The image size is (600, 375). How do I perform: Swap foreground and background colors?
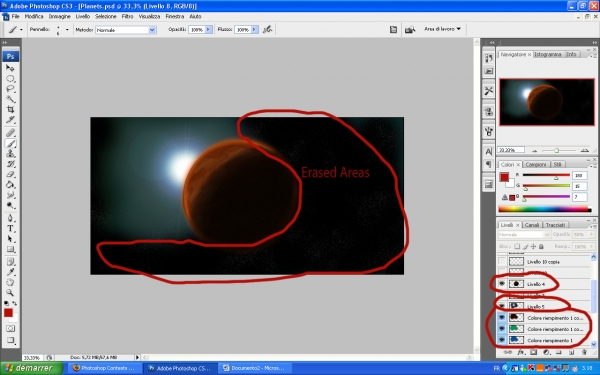coord(15,303)
